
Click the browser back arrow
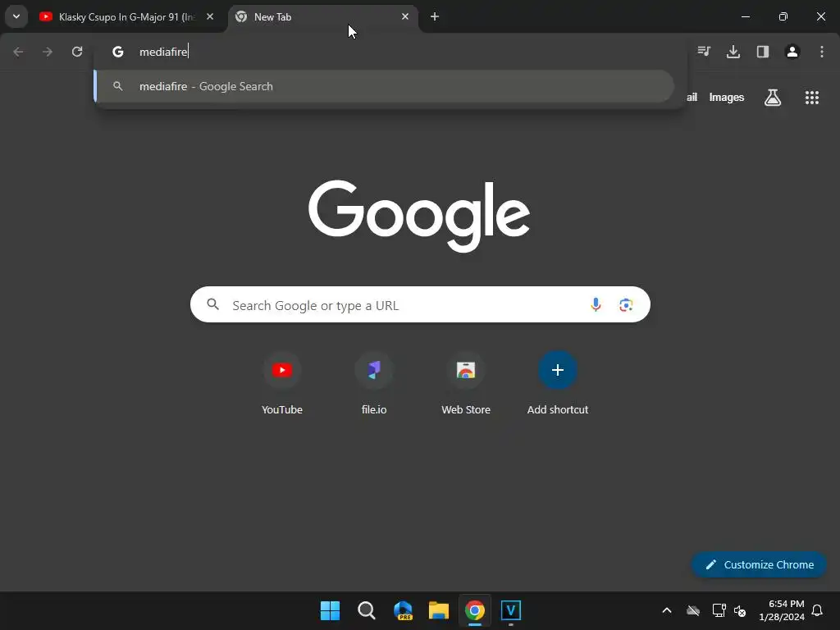[18, 52]
